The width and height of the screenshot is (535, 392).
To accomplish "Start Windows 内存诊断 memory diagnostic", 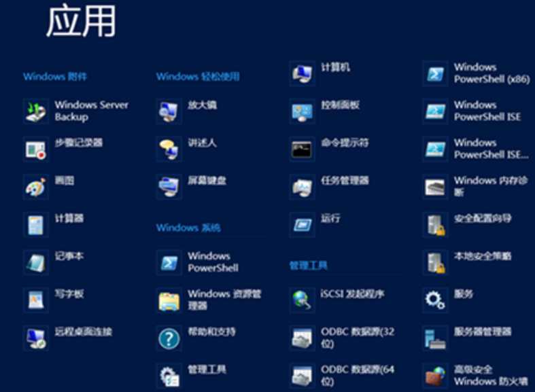I will click(x=475, y=187).
